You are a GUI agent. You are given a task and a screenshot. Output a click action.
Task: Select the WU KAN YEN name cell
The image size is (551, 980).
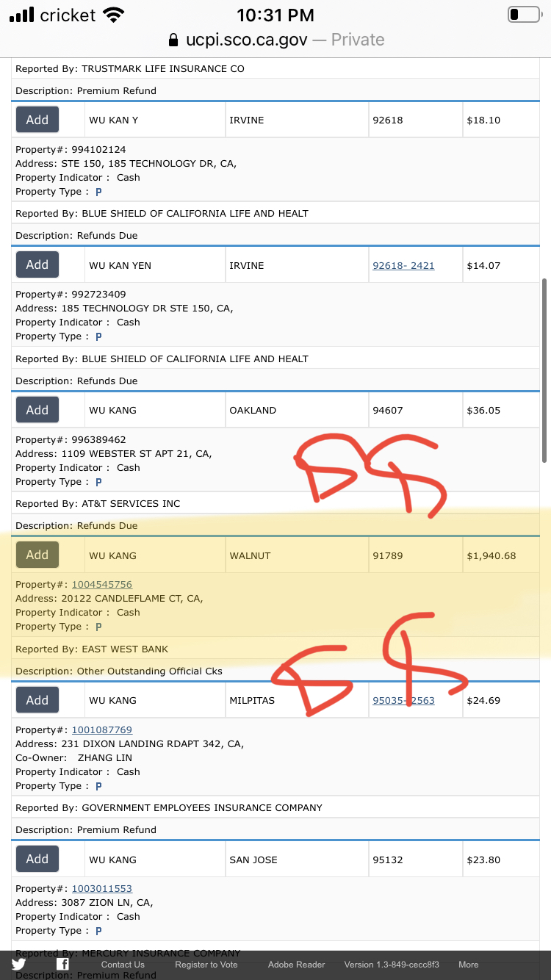(155, 265)
